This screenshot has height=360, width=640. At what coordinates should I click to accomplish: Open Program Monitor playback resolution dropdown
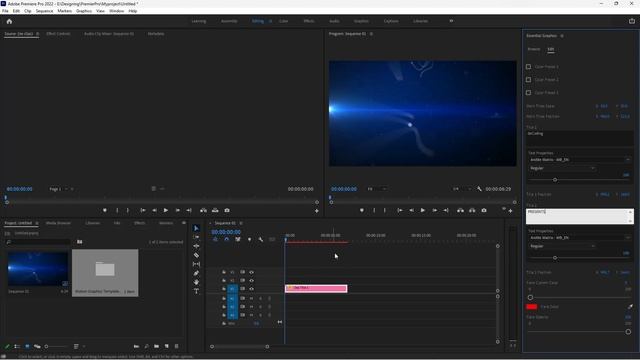pyautogui.click(x=461, y=189)
